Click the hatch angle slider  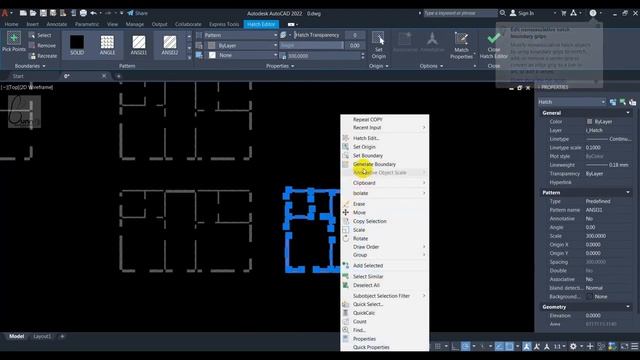point(312,45)
